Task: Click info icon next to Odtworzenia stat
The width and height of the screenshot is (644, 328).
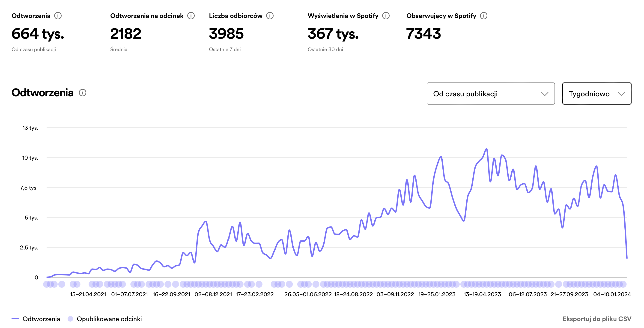Action: [x=58, y=16]
